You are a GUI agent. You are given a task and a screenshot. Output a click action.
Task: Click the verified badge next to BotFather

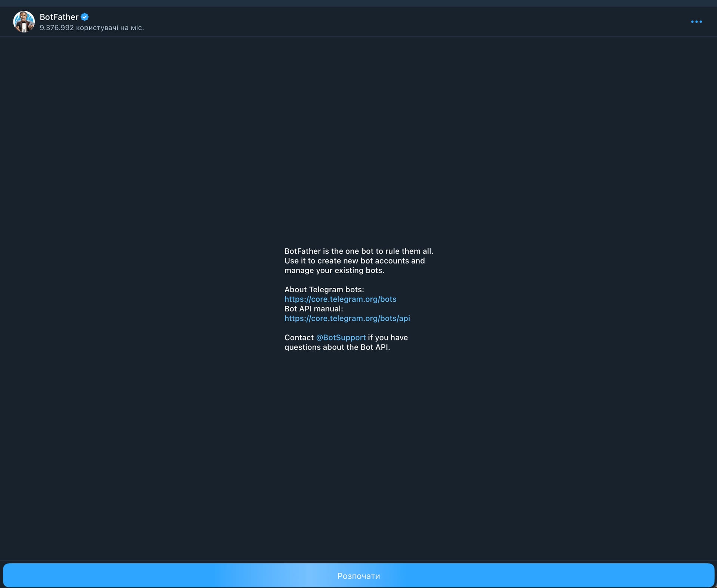pyautogui.click(x=85, y=17)
